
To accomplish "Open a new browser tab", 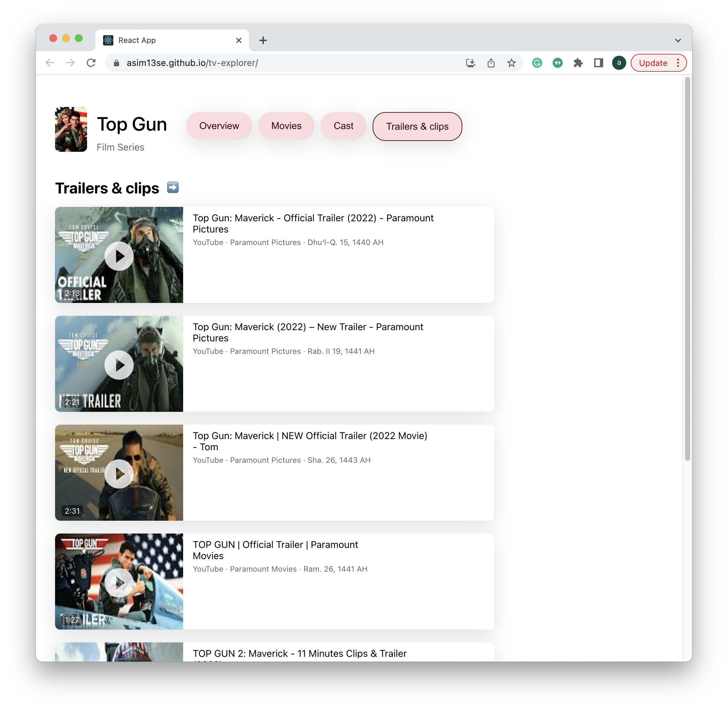I will coord(263,40).
